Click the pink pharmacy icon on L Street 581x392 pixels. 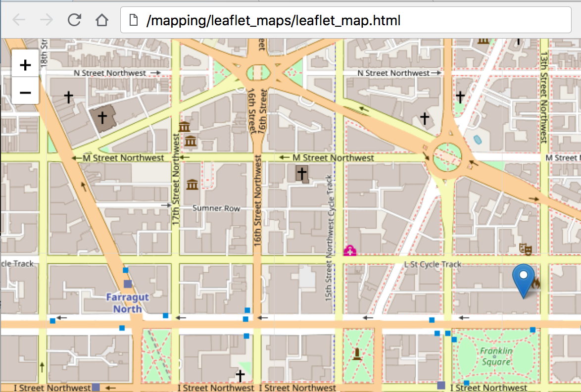pyautogui.click(x=350, y=250)
